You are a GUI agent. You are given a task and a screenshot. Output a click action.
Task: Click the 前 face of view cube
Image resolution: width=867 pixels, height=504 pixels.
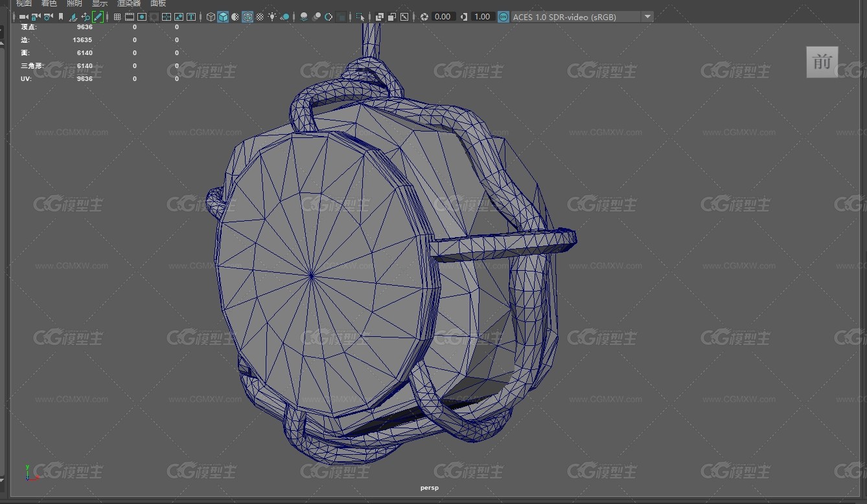(822, 62)
